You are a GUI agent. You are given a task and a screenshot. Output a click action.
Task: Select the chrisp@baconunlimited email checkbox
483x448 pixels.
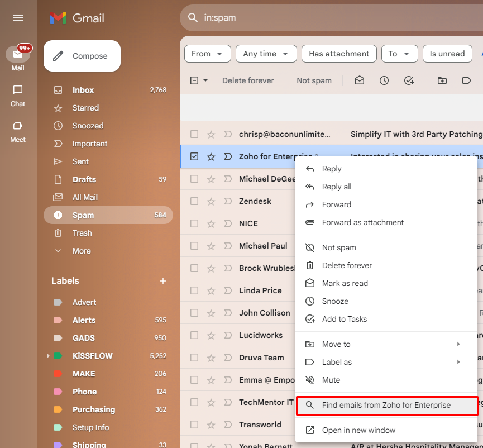click(194, 134)
